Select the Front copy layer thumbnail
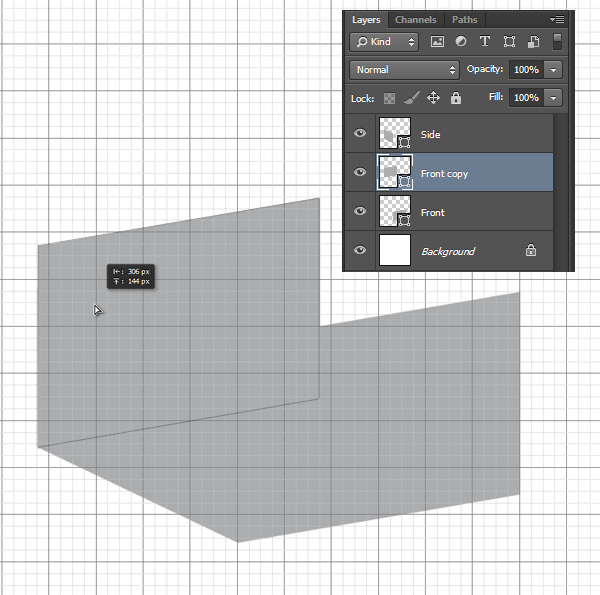Image resolution: width=600 pixels, height=595 pixels. click(x=395, y=172)
